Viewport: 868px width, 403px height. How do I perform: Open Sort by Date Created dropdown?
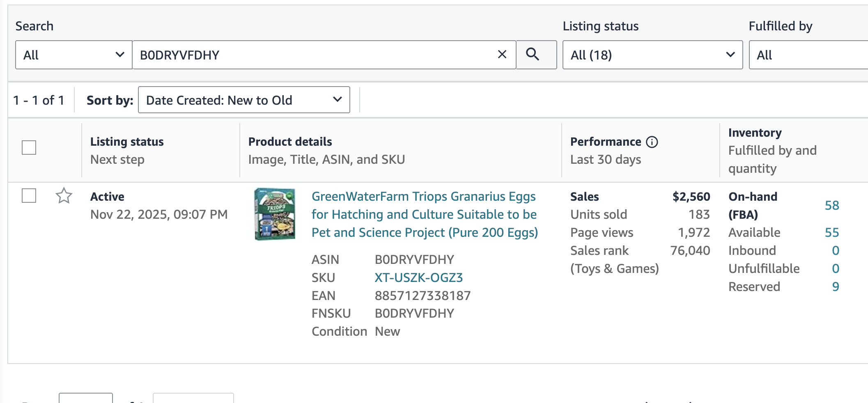coord(244,100)
